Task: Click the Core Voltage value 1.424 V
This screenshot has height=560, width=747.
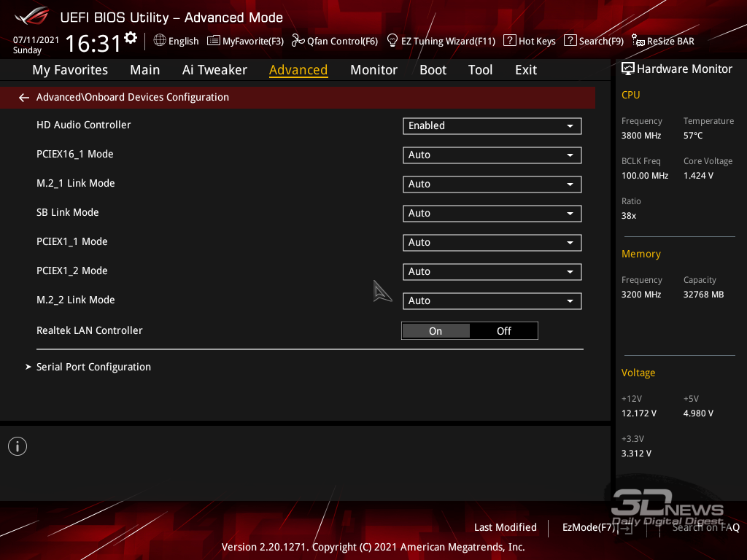Action: click(x=698, y=176)
